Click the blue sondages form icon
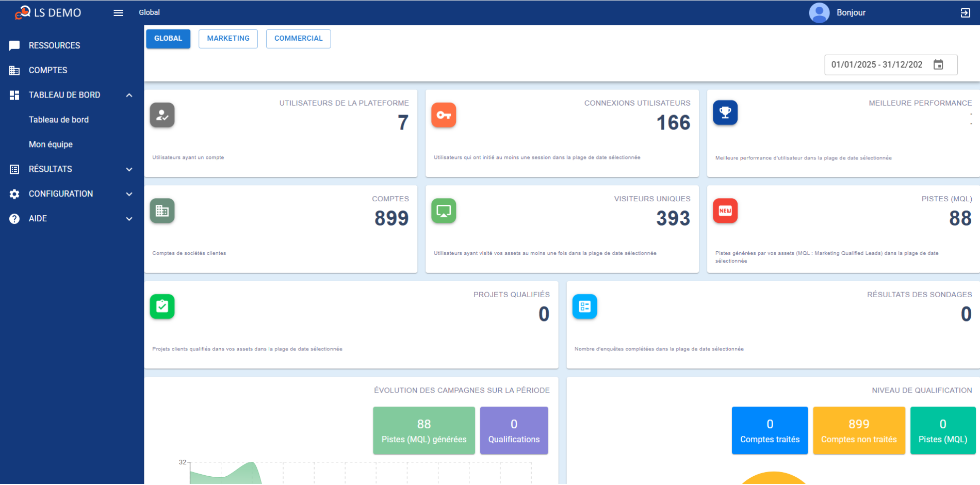This screenshot has width=980, height=485. [x=585, y=306]
